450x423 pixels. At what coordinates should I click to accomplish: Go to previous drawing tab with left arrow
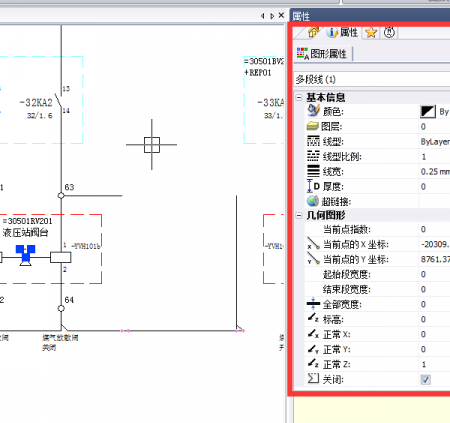click(x=263, y=16)
